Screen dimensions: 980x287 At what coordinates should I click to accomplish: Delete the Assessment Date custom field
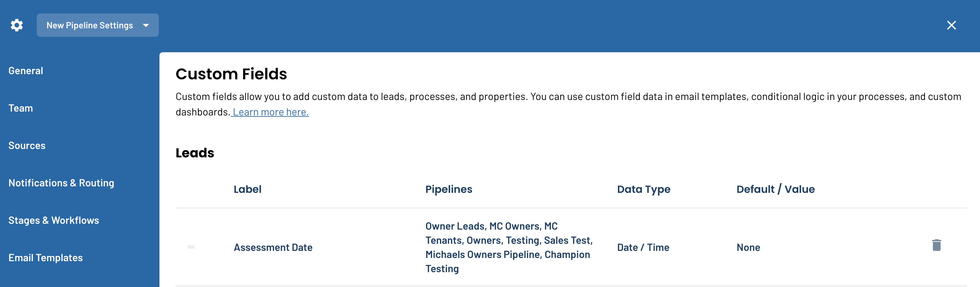pos(936,245)
